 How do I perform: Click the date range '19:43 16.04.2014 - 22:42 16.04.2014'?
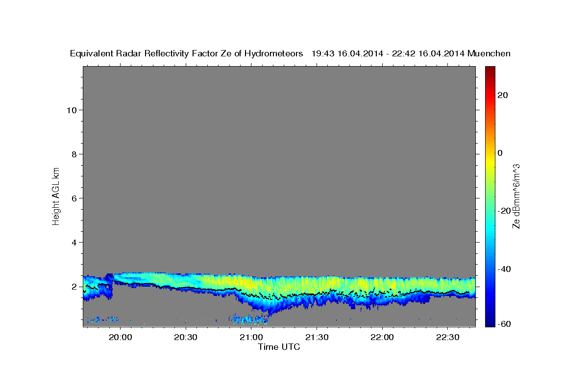pyautogui.click(x=388, y=54)
